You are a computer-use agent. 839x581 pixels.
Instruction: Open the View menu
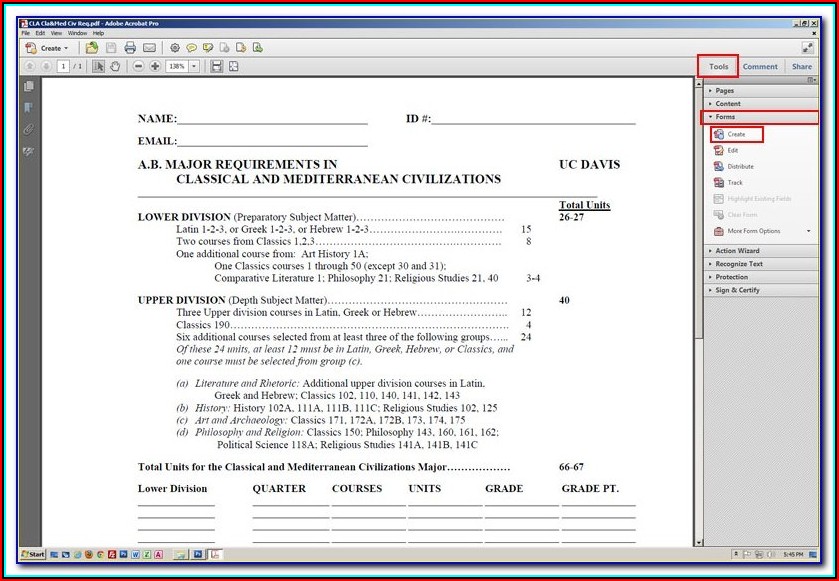point(55,31)
